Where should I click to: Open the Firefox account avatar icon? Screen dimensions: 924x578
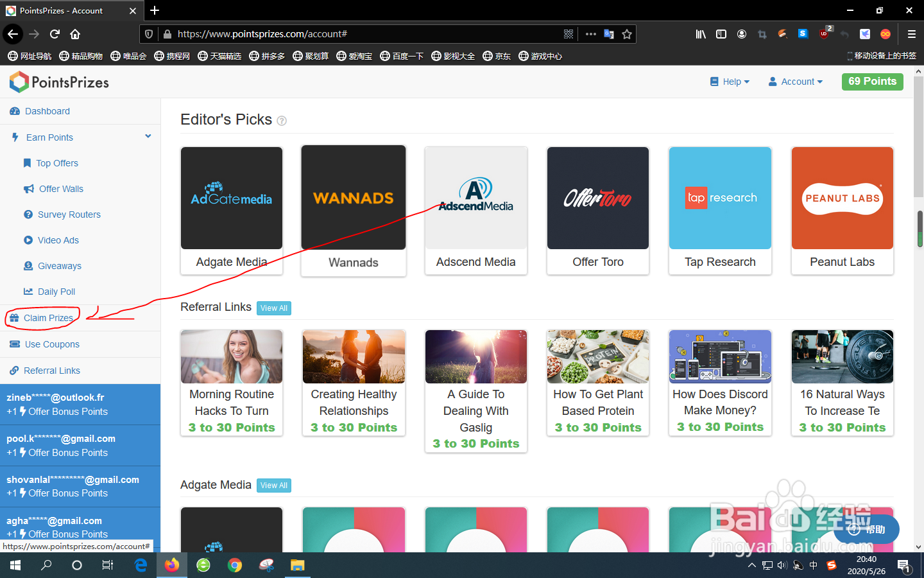(x=742, y=34)
